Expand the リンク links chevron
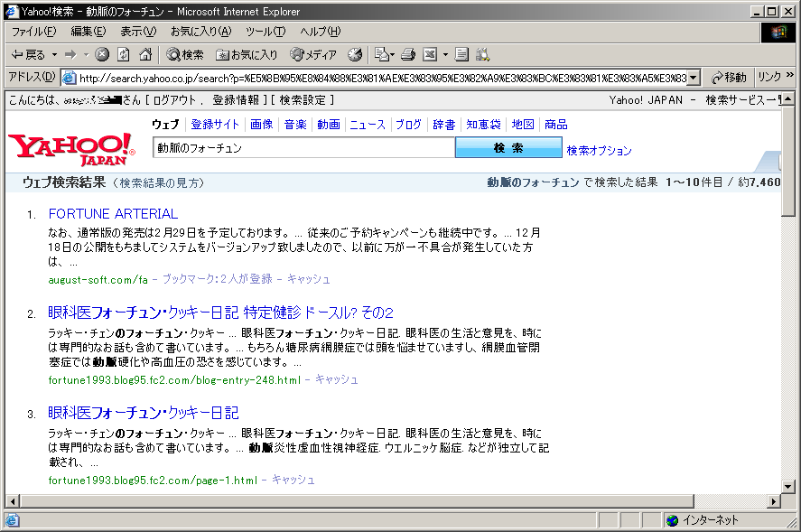801x532 pixels. coord(790,75)
